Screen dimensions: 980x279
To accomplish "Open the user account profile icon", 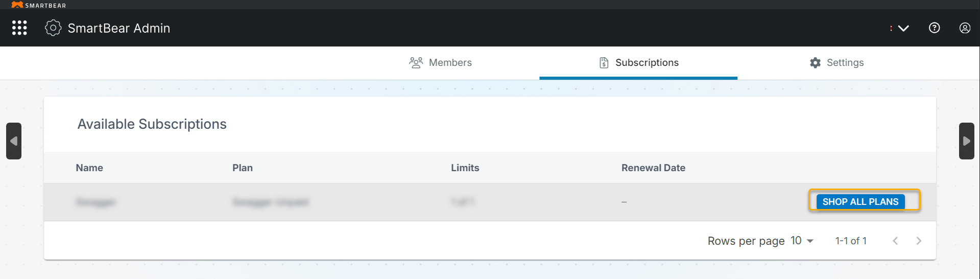I will (965, 28).
